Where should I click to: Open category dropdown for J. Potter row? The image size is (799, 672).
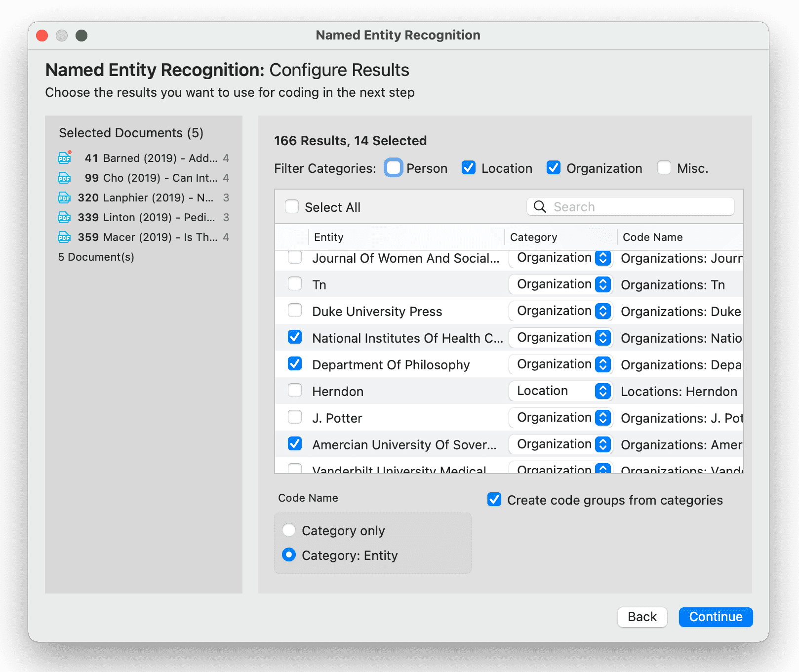click(x=561, y=418)
